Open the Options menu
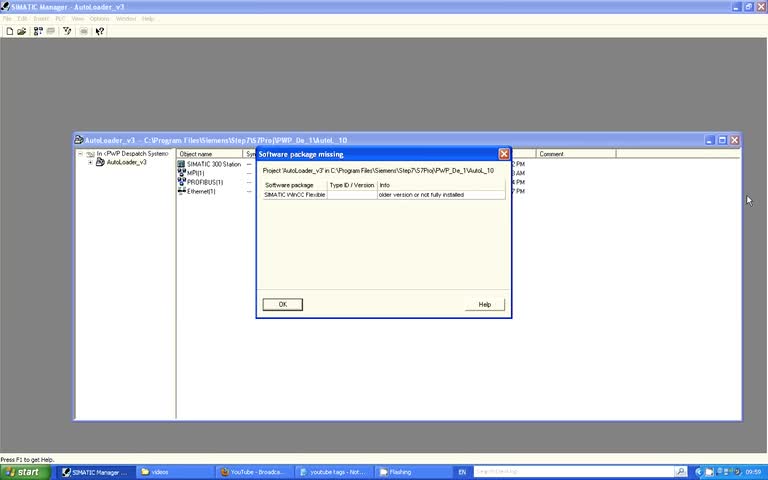 click(99, 19)
